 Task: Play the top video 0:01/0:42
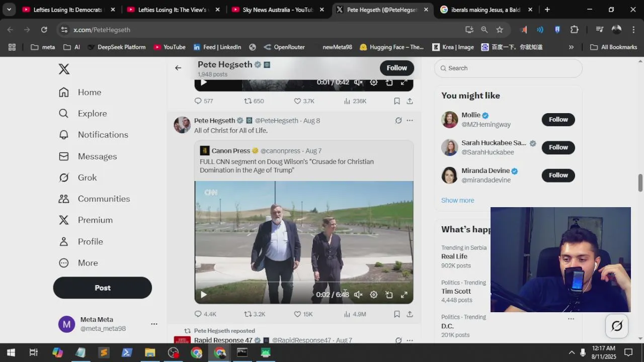click(x=203, y=82)
